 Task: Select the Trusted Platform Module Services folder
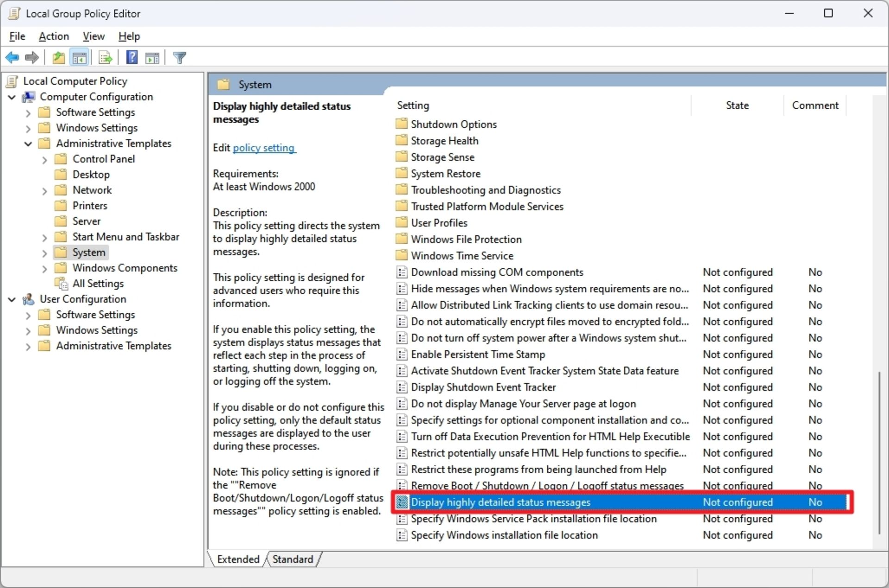pos(487,206)
